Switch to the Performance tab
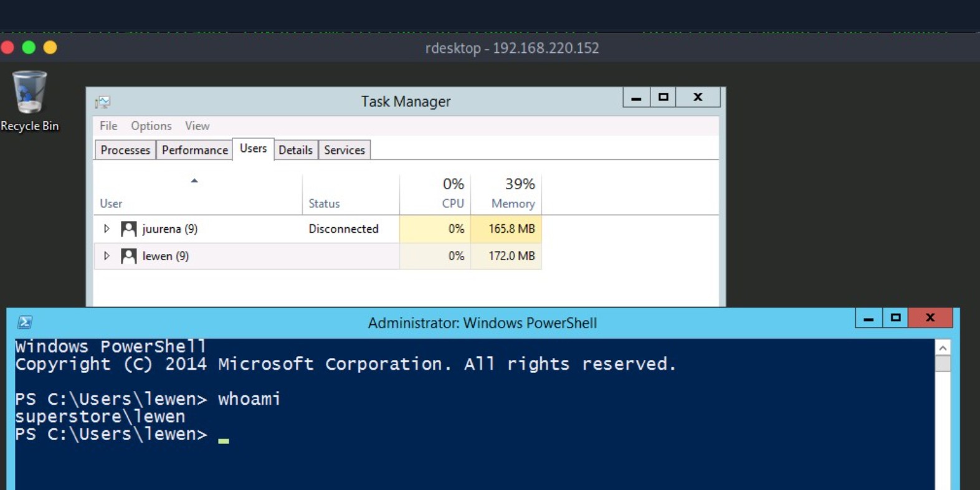 point(195,150)
